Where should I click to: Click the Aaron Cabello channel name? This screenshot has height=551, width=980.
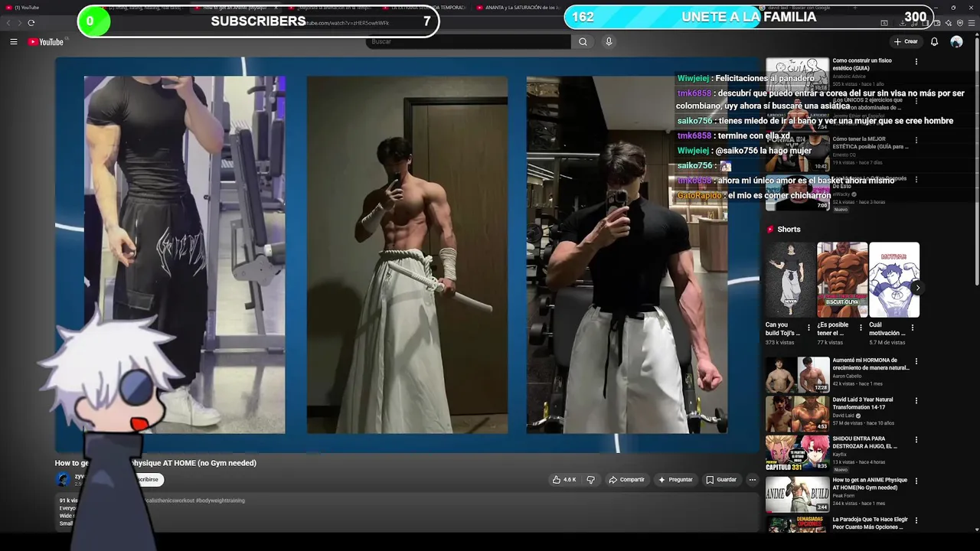point(848,376)
